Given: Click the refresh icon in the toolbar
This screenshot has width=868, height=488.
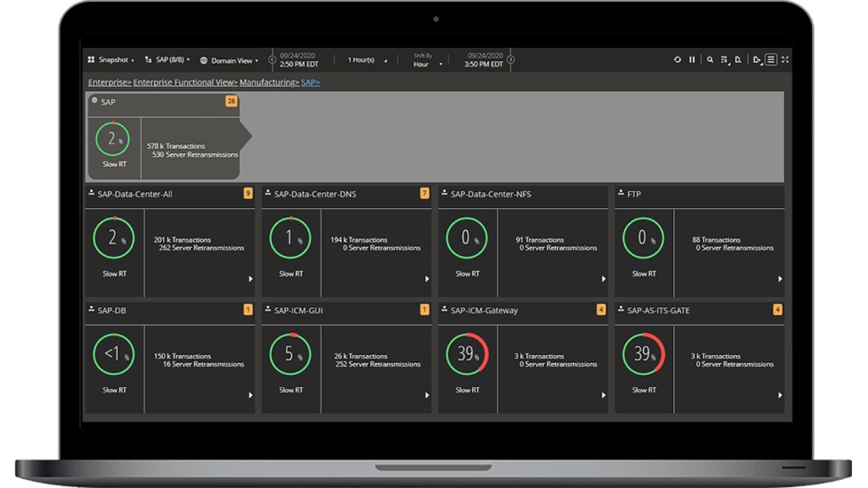Looking at the screenshot, I should click(x=678, y=60).
